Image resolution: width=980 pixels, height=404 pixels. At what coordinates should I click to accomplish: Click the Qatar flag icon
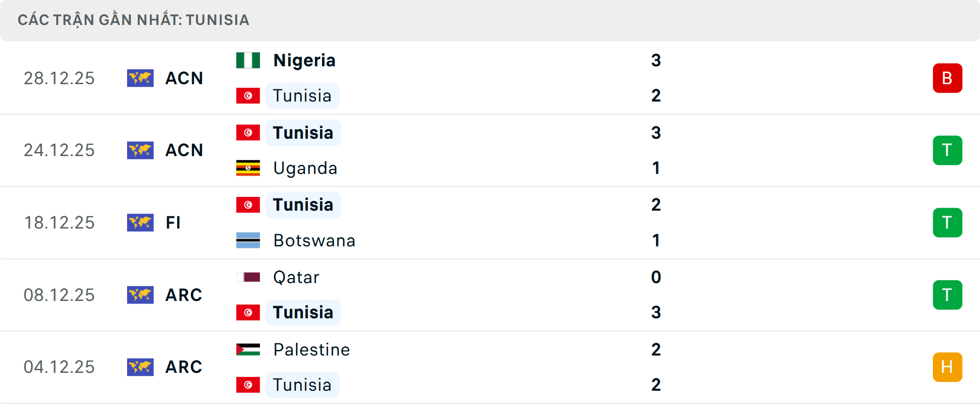[248, 277]
